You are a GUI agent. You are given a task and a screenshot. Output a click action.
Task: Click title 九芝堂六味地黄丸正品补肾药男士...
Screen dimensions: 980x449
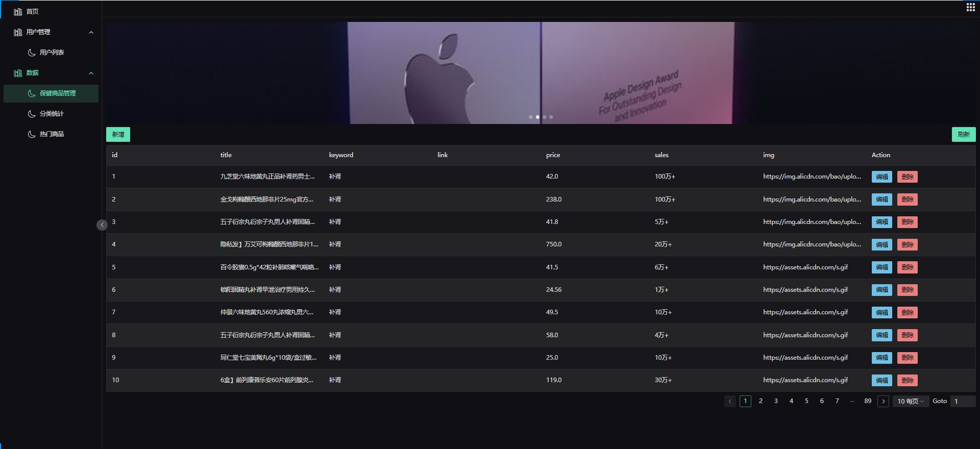267,177
